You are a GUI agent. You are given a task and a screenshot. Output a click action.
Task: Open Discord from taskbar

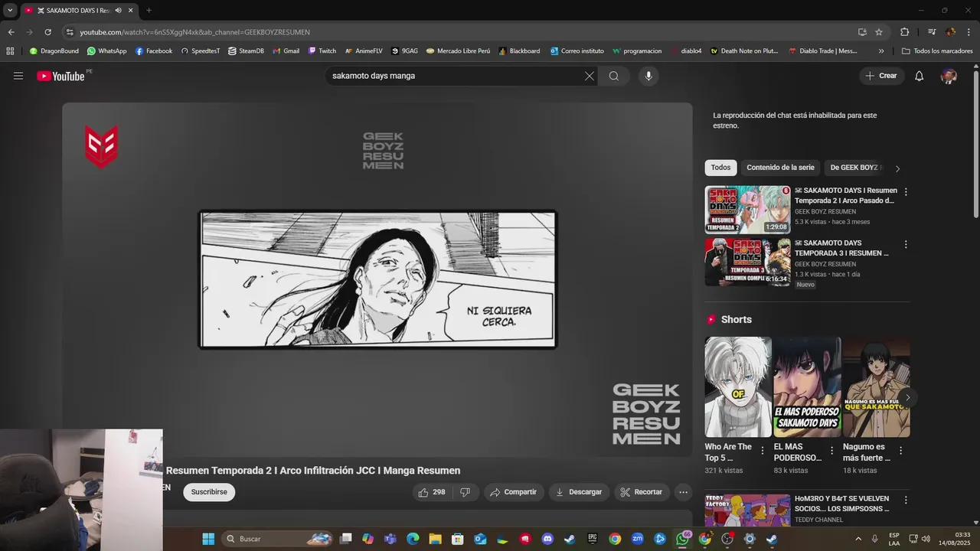pyautogui.click(x=547, y=539)
